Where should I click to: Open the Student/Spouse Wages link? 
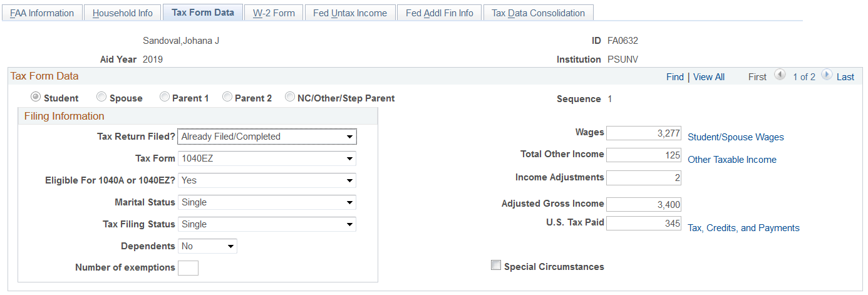tap(735, 137)
